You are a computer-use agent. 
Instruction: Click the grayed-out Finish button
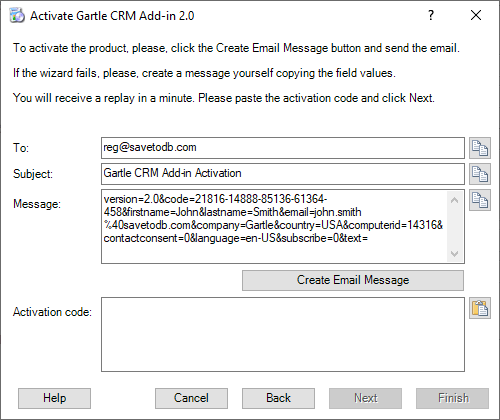[x=452, y=398]
